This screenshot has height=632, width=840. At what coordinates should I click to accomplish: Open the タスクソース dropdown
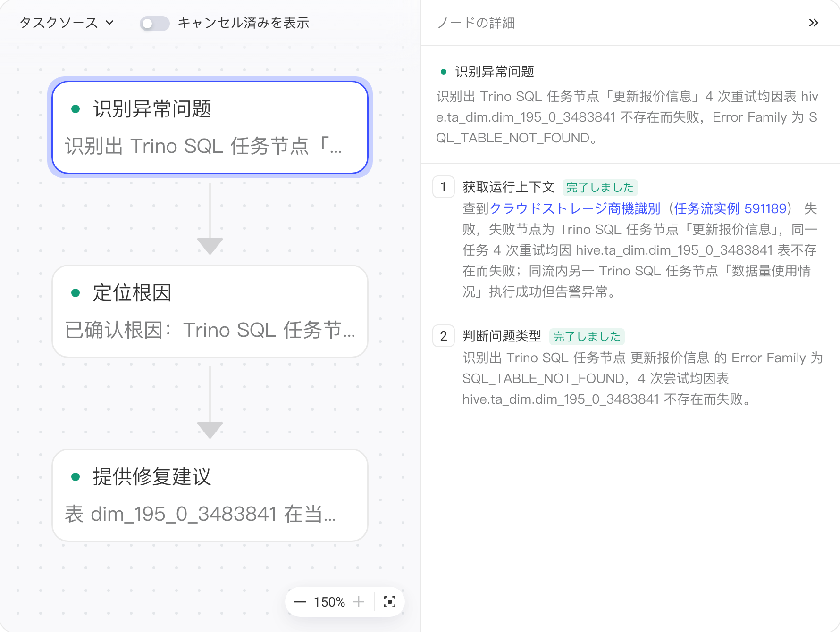point(67,23)
